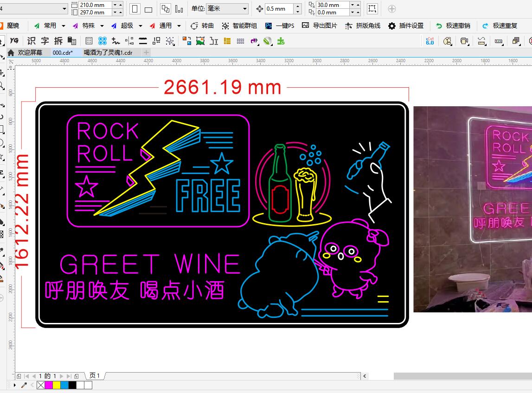Click the 导出图片 export image button

320,26
